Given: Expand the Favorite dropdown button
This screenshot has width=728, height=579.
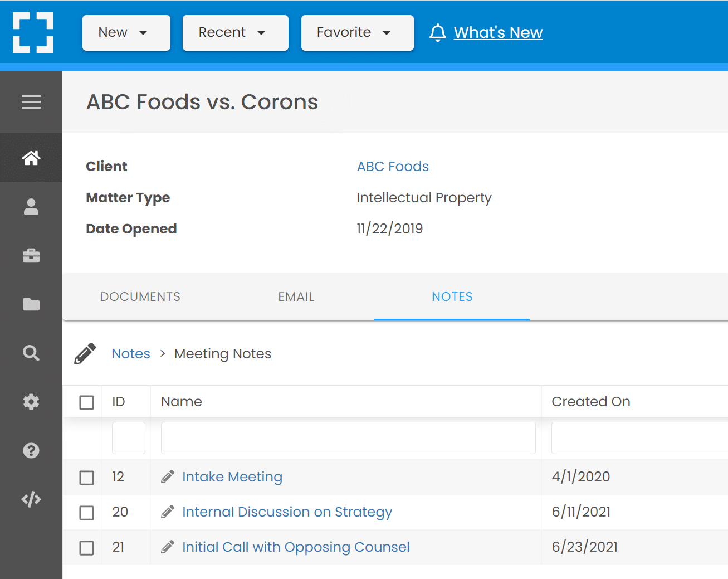Looking at the screenshot, I should pyautogui.click(x=358, y=33).
